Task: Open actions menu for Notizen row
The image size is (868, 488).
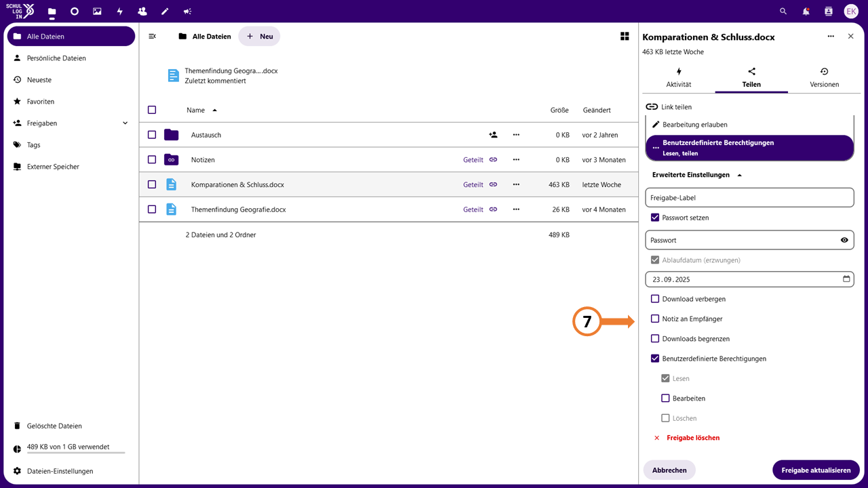Action: tap(516, 160)
